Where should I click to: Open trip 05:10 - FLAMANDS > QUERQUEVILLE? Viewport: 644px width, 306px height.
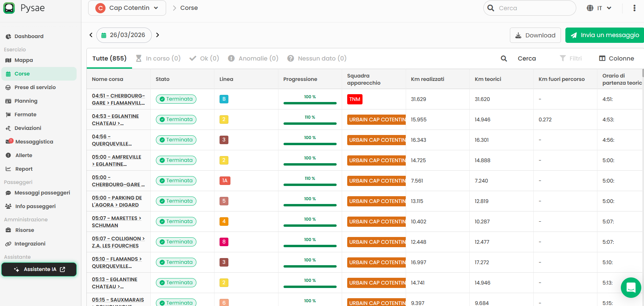click(x=117, y=262)
